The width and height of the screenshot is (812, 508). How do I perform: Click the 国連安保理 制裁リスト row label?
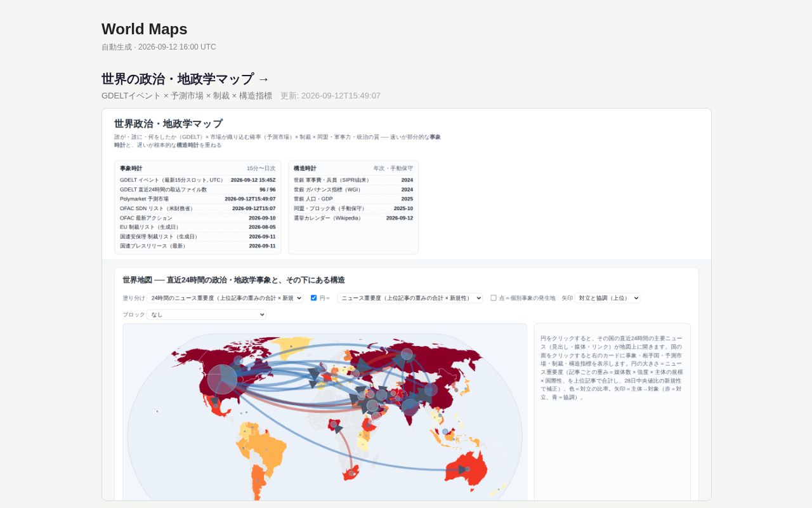pyautogui.click(x=160, y=236)
